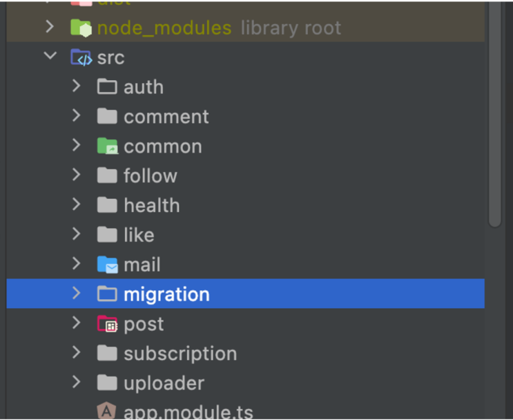
Task: Click the Angular icon beside app.module.ts
Action: click(106, 410)
